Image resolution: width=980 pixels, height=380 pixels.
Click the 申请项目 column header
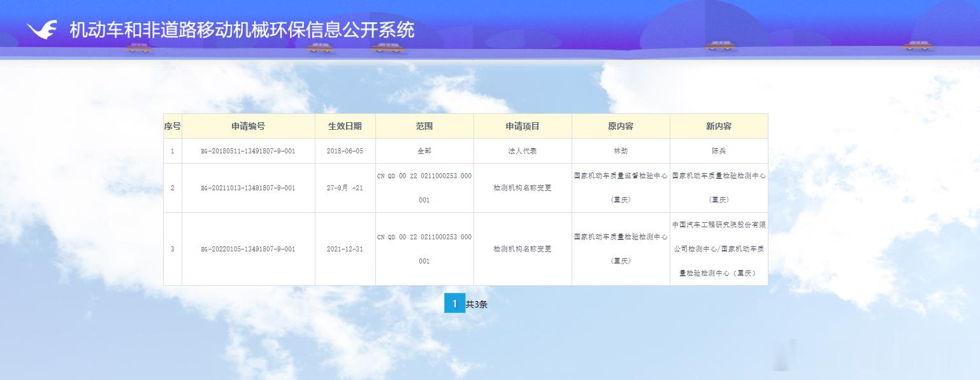(x=522, y=126)
